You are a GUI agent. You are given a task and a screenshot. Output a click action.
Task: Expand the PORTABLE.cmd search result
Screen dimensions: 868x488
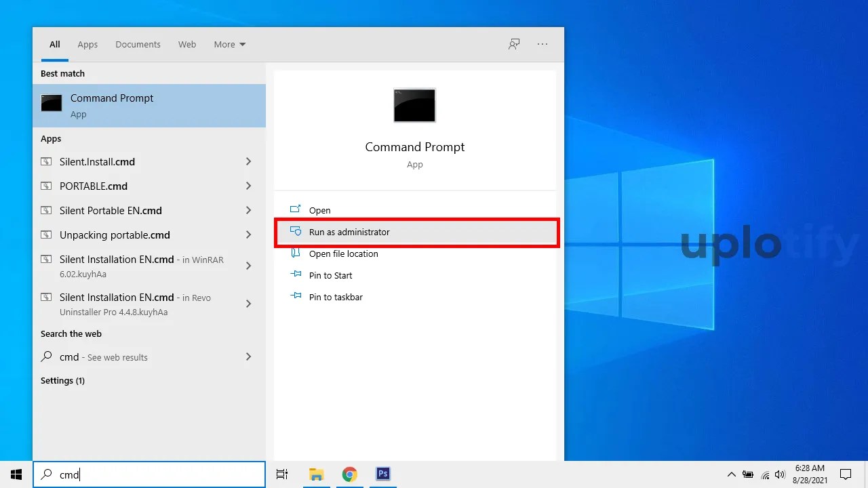tap(248, 186)
